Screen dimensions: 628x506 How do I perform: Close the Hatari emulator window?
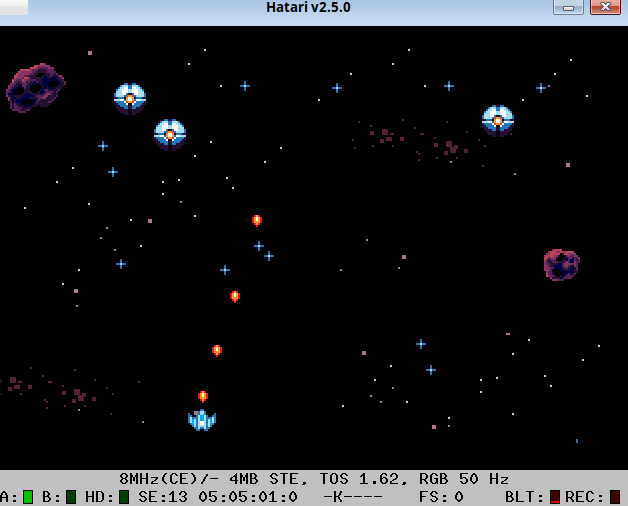tap(605, 7)
